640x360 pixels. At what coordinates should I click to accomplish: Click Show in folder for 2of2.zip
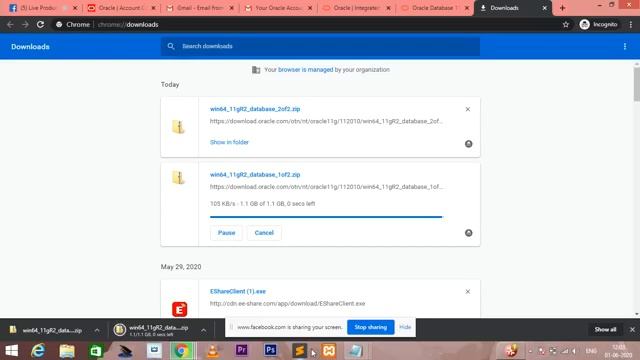pos(229,142)
